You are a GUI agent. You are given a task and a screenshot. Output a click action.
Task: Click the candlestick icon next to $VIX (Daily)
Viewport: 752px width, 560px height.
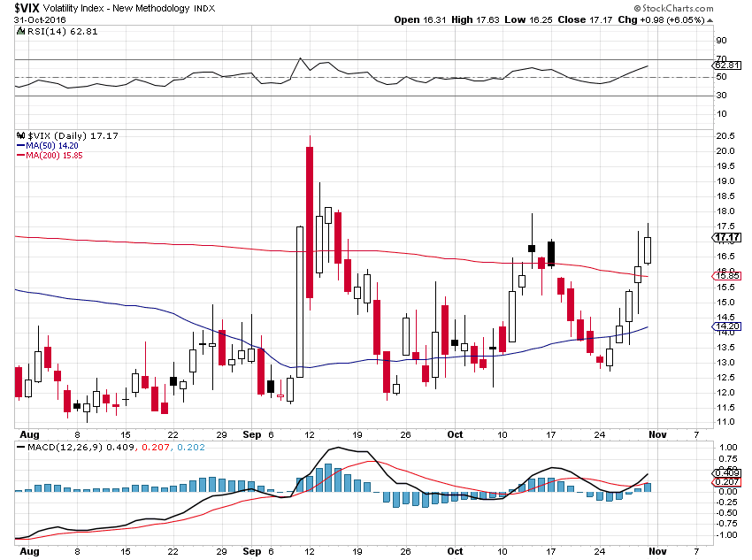click(x=20, y=135)
